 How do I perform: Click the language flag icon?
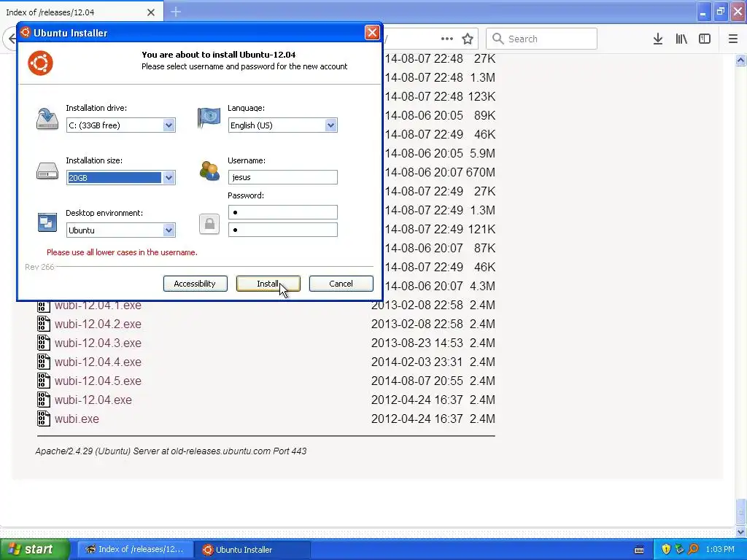pyautogui.click(x=209, y=117)
